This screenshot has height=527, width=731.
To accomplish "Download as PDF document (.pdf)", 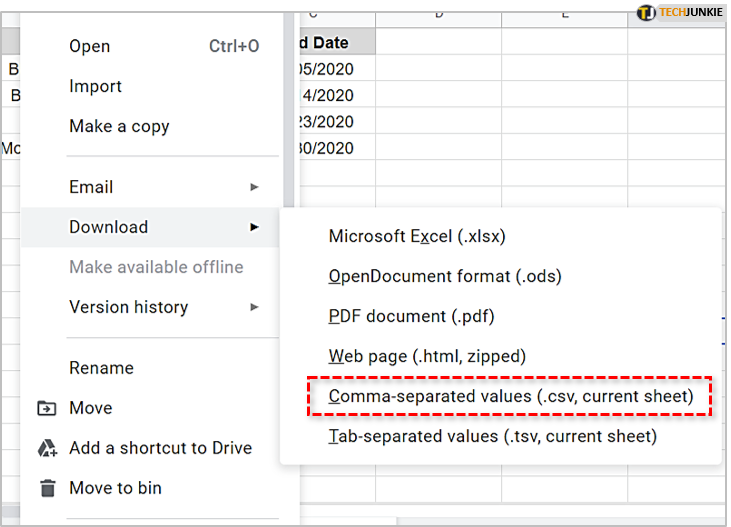I will pos(411,316).
